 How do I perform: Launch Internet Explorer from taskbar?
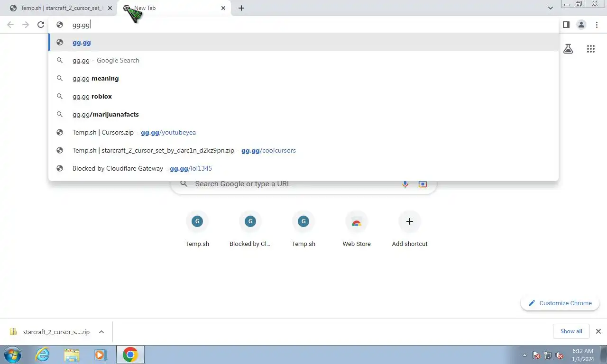pyautogui.click(x=43, y=355)
